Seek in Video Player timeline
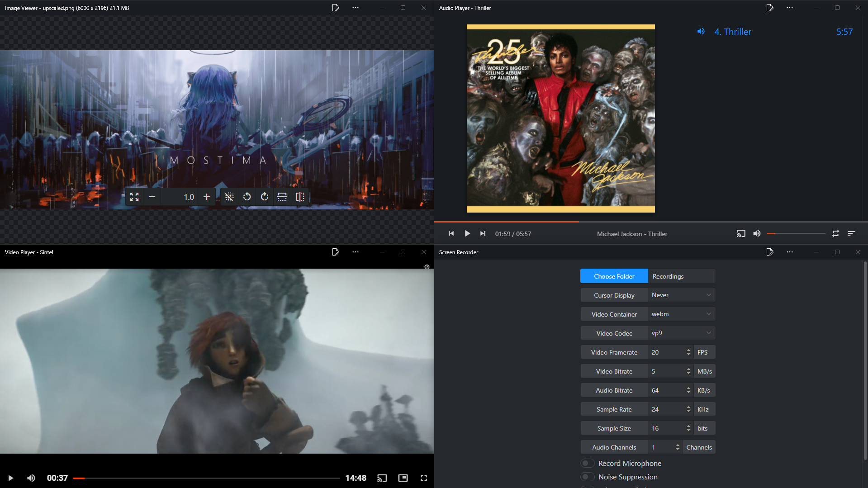Viewport: 868px width, 488px height. [206, 478]
